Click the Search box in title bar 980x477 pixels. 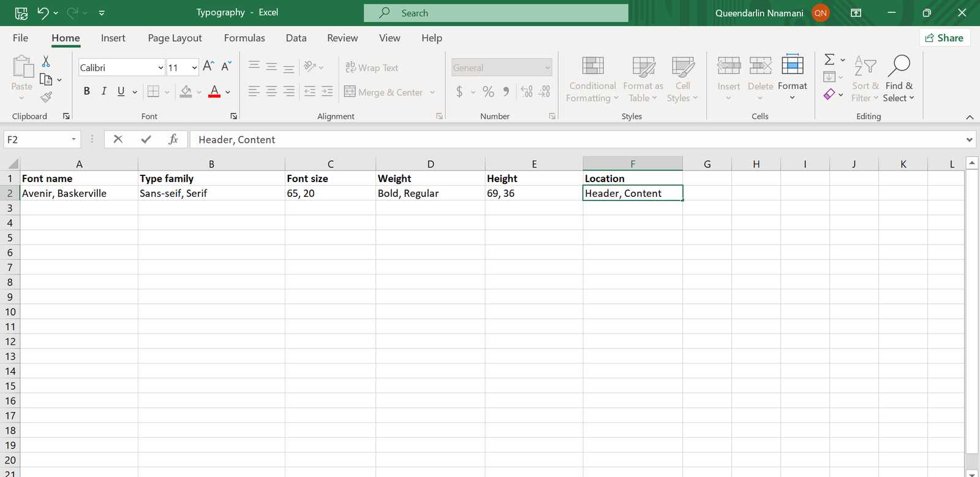pos(496,13)
